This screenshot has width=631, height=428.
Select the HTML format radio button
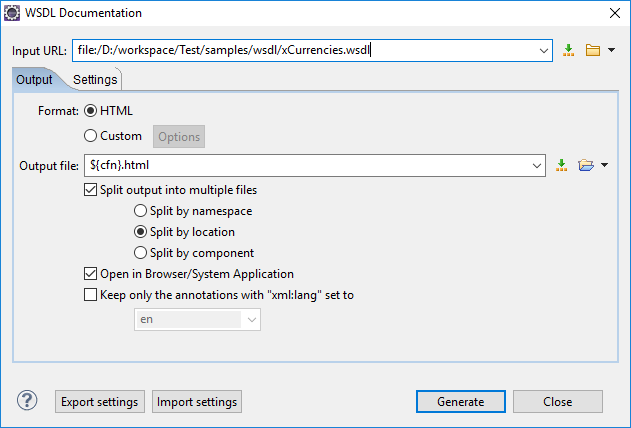pos(91,110)
